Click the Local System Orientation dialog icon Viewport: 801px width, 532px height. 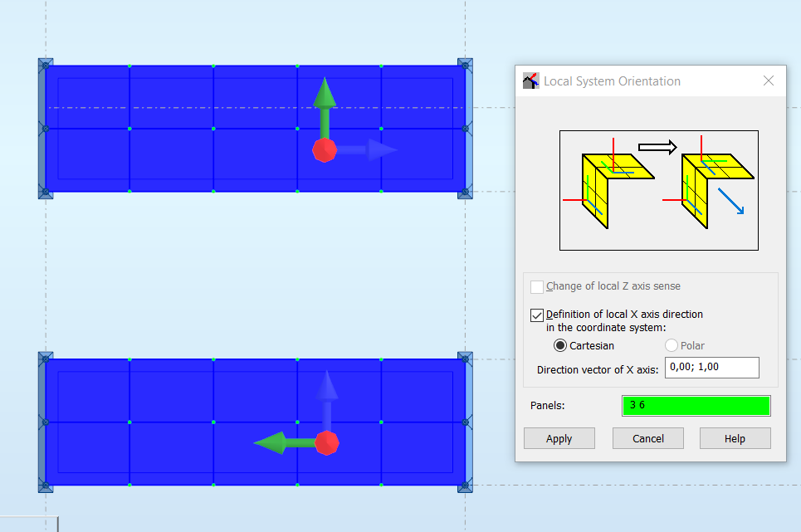coord(530,81)
